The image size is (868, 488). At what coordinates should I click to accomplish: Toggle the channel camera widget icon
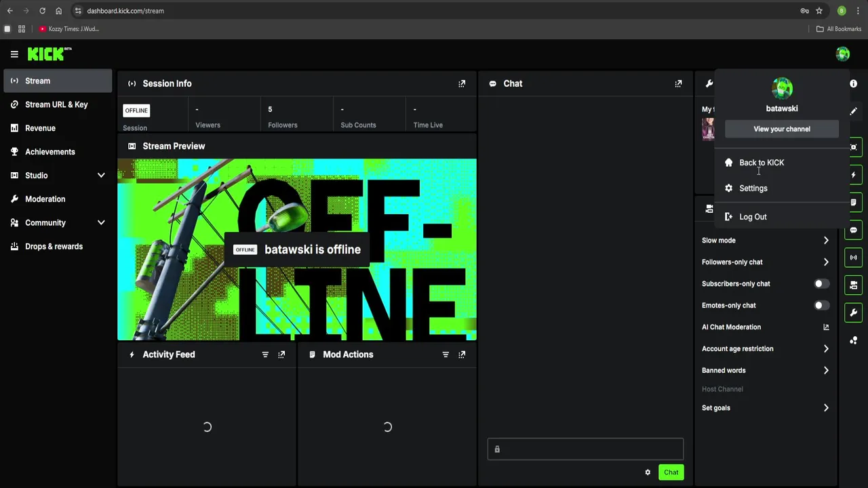tap(854, 285)
